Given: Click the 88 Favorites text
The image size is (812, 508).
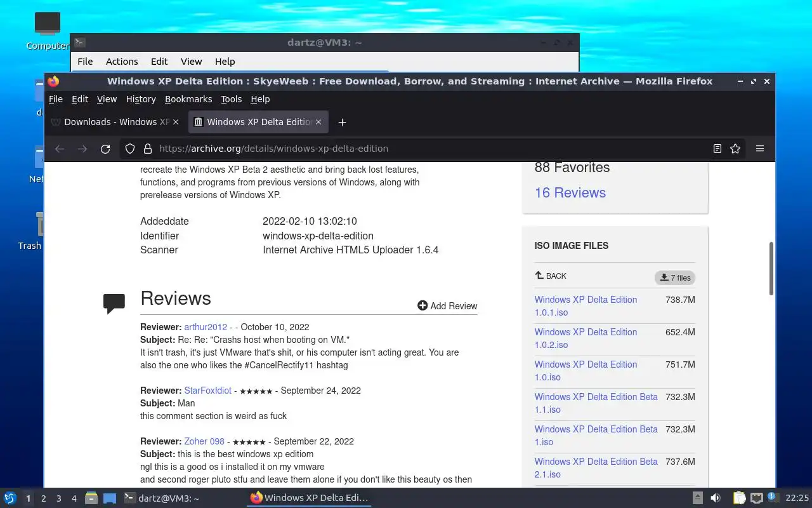Looking at the screenshot, I should coord(572,168).
